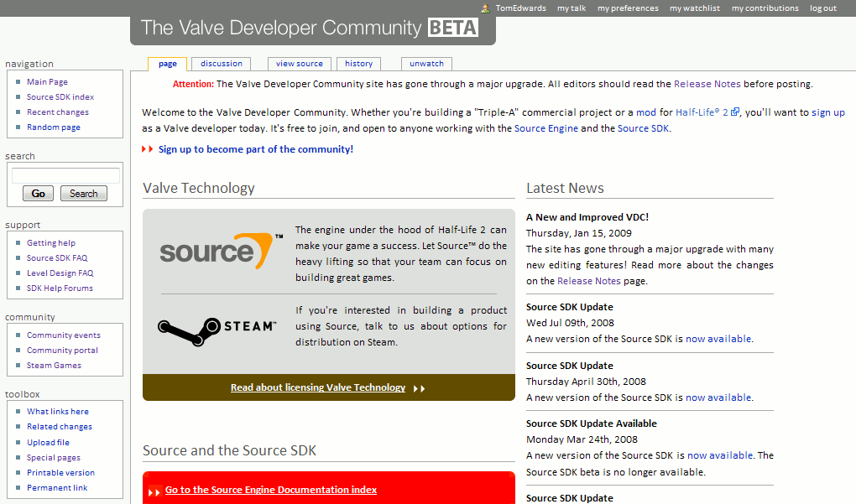Click the user avatar icon beside TomEdwards

point(485,8)
